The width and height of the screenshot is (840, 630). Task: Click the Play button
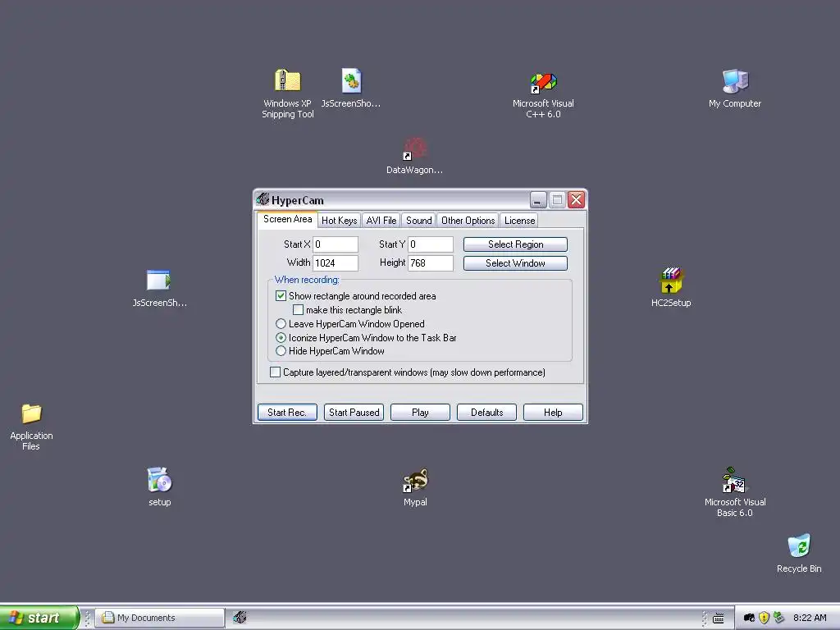point(420,412)
